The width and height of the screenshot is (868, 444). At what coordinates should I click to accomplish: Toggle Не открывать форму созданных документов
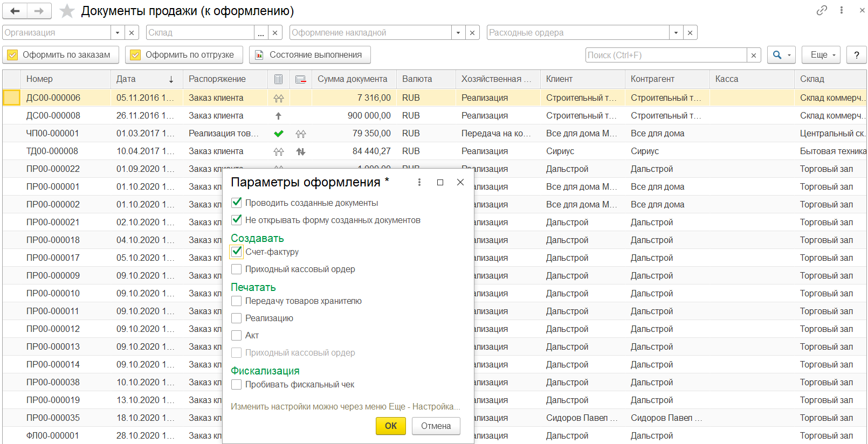[236, 220]
